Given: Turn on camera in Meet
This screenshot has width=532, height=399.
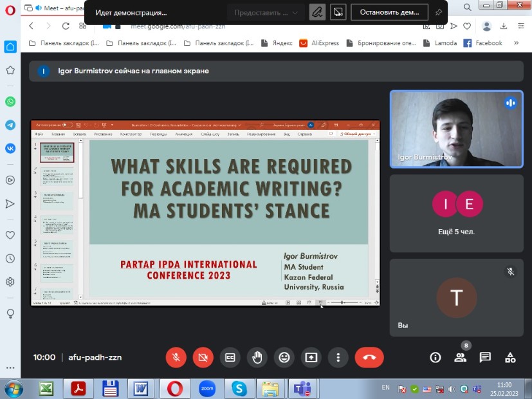Looking at the screenshot, I should coord(203,357).
